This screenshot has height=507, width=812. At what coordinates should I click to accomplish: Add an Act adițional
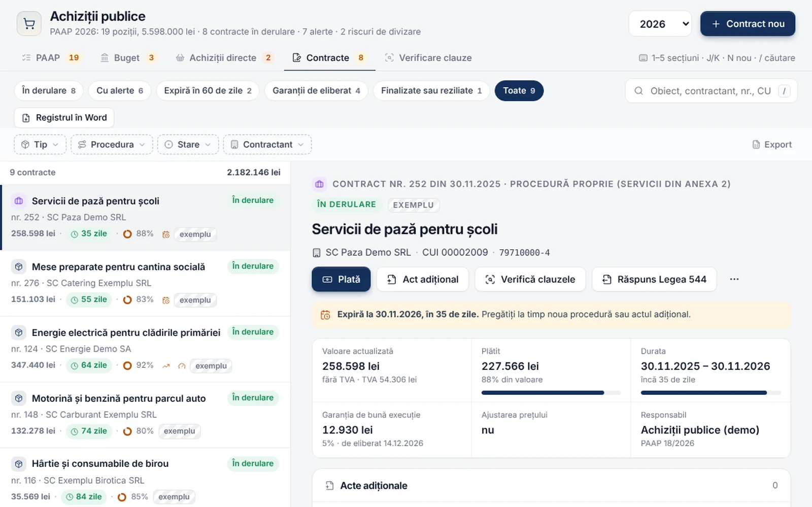423,279
